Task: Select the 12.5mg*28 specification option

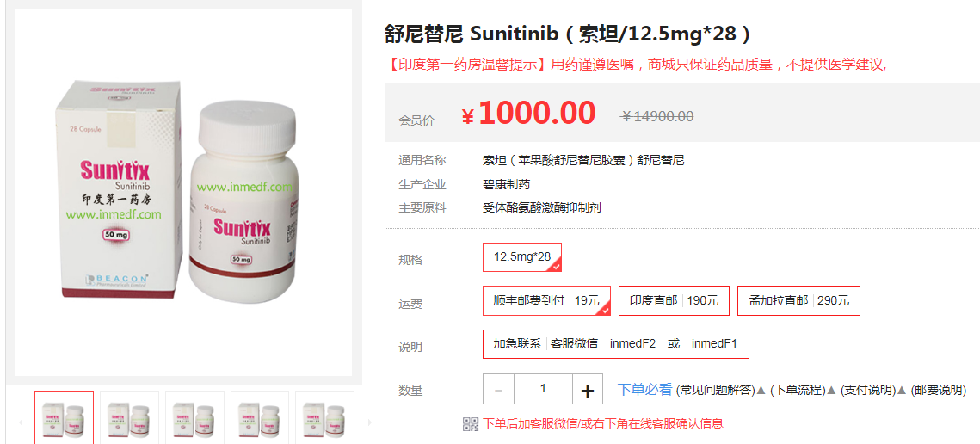Action: (x=522, y=257)
